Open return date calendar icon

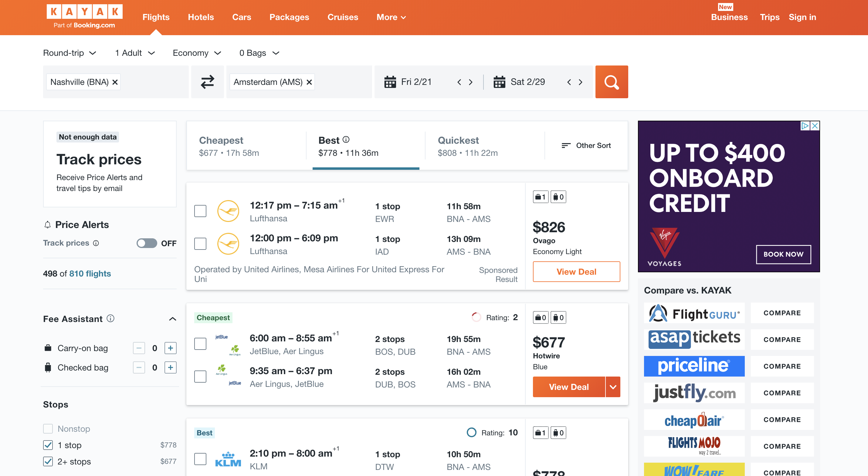[x=499, y=82]
